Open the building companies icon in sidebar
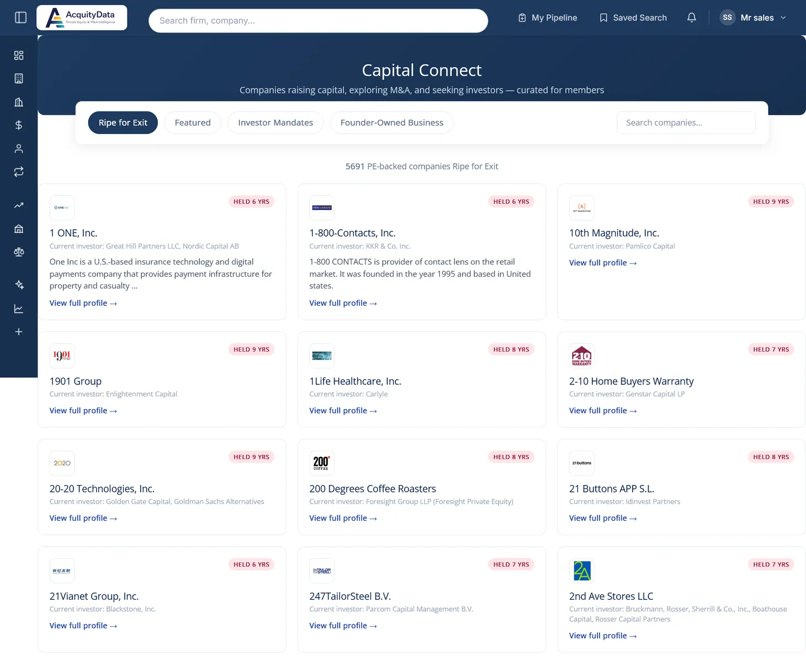The height and width of the screenshot is (672, 806). click(19, 78)
